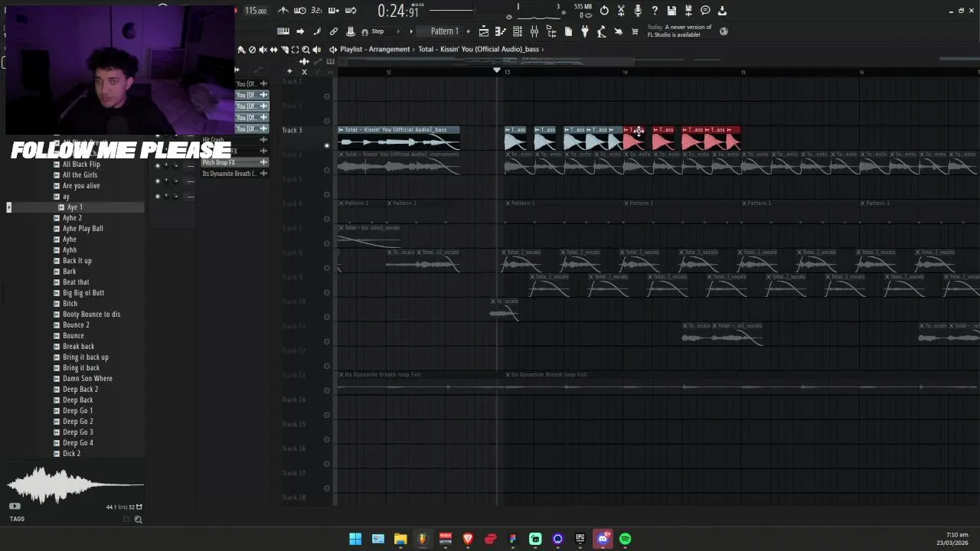Select 'Aye 1' sample in browser
Screen dimensions: 980x551
(x=74, y=207)
